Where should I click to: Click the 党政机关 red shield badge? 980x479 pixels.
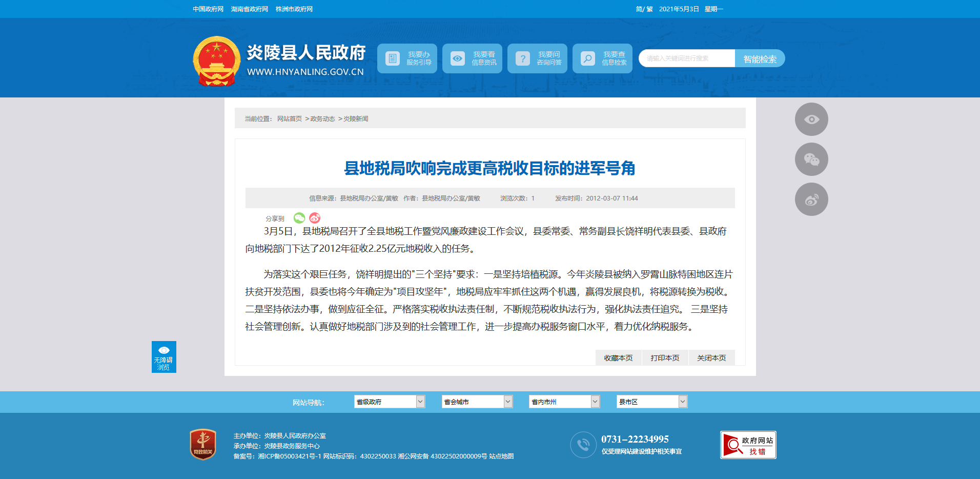click(203, 444)
